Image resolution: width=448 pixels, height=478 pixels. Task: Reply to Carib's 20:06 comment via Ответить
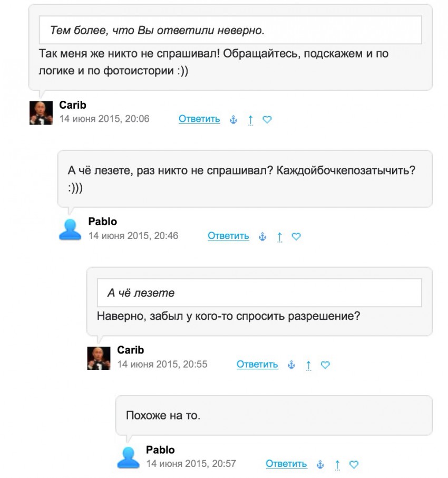pyautogui.click(x=199, y=119)
